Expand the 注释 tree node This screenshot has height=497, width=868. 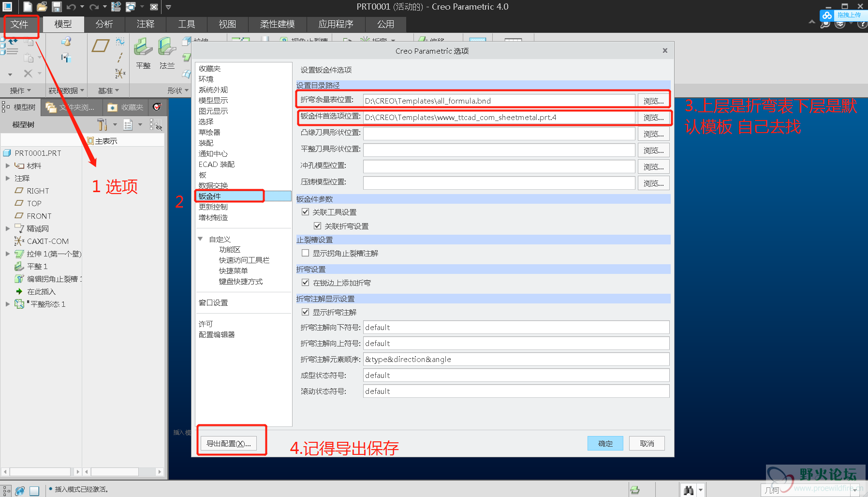[7, 178]
